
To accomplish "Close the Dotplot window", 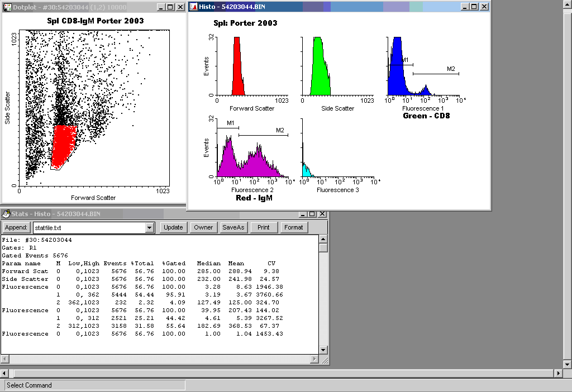I will coord(180,7).
